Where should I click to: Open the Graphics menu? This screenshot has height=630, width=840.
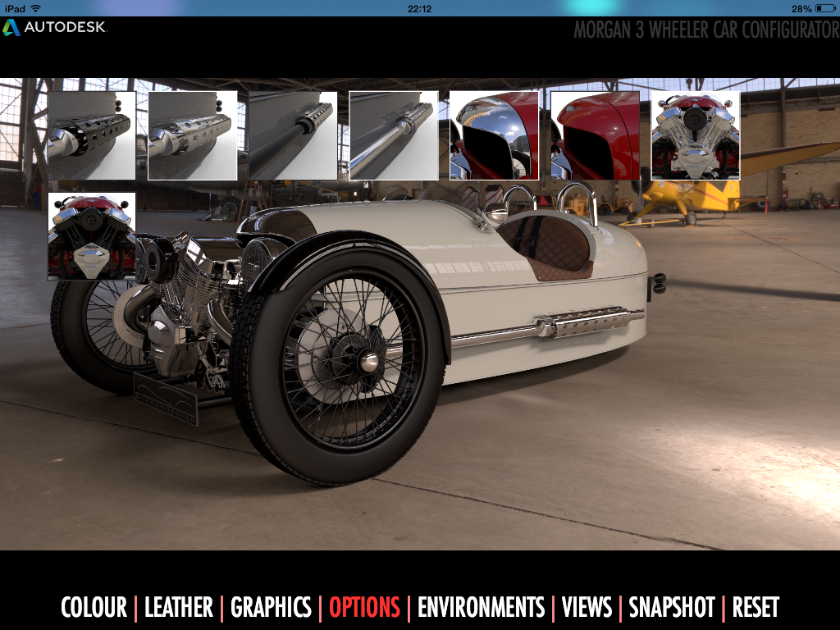coord(271,608)
